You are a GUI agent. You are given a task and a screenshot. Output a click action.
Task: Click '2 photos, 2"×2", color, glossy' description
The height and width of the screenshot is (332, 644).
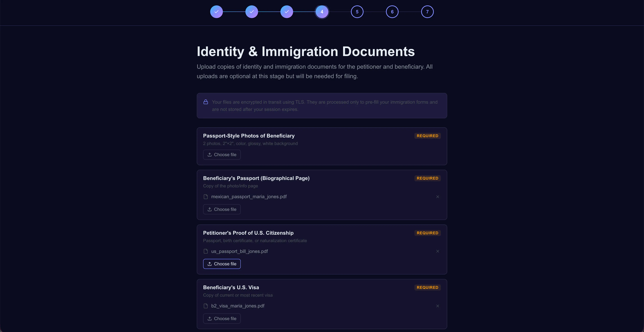pos(250,143)
